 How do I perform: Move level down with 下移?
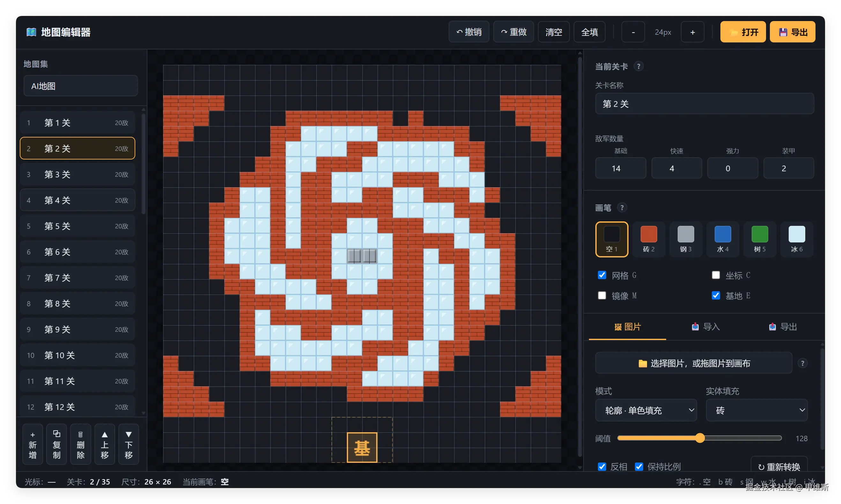(129, 444)
